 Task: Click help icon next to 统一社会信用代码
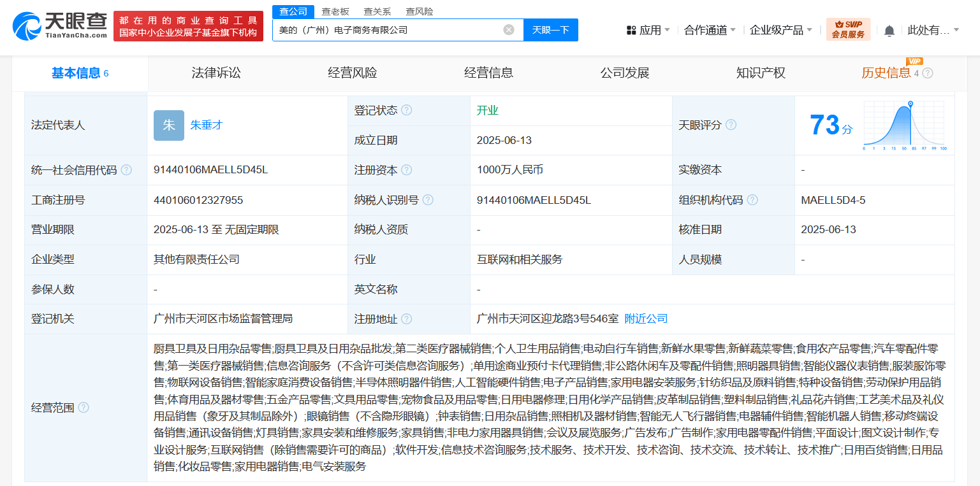point(126,170)
